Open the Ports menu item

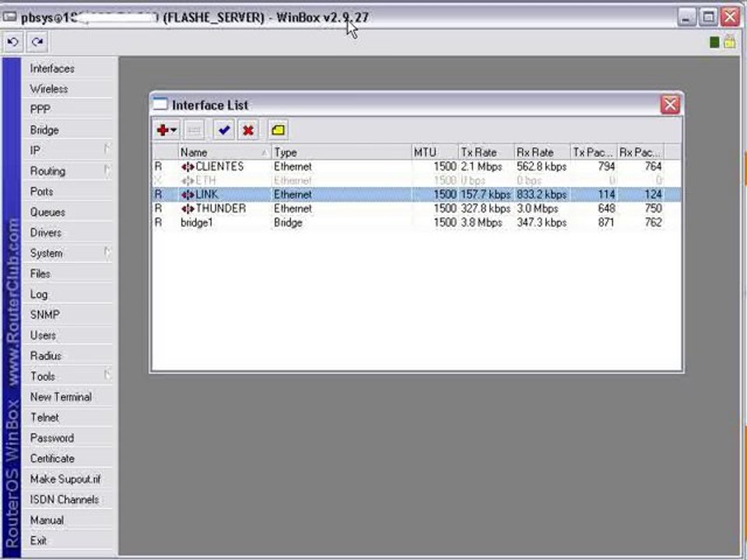coord(68,191)
